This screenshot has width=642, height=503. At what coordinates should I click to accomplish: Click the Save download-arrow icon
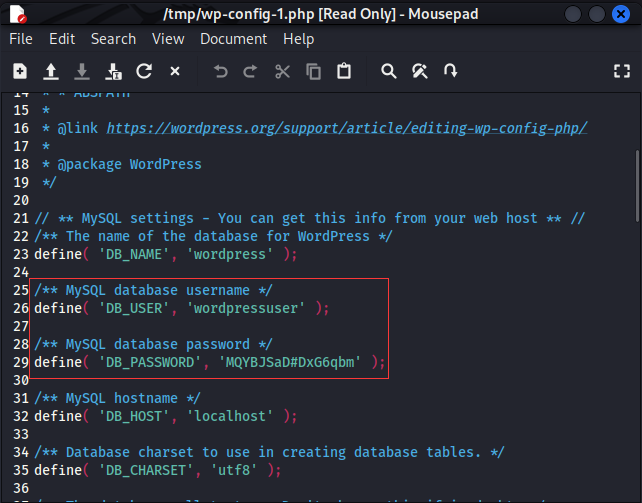pyautogui.click(x=82, y=71)
